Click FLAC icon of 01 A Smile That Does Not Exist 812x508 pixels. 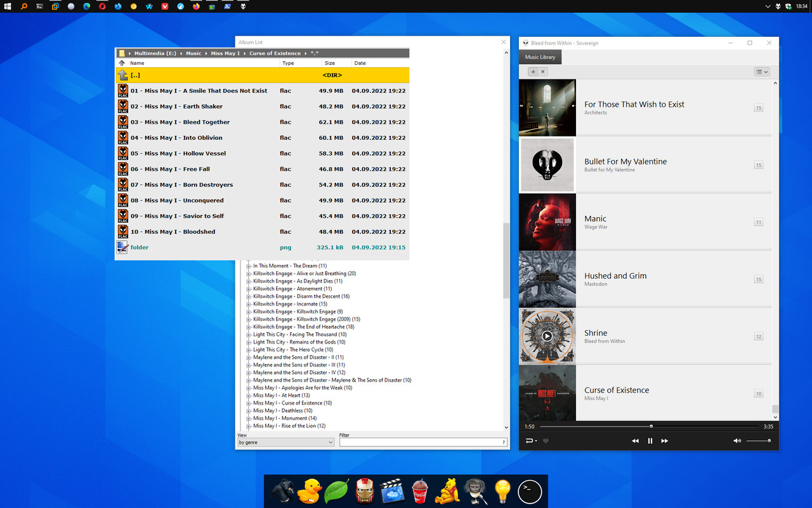pos(123,91)
